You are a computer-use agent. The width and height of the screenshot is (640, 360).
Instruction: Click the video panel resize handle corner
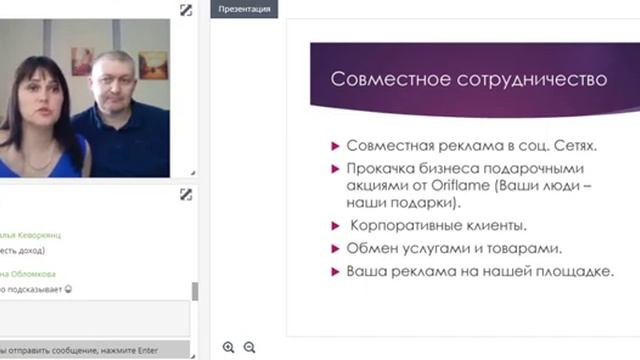[x=193, y=173]
